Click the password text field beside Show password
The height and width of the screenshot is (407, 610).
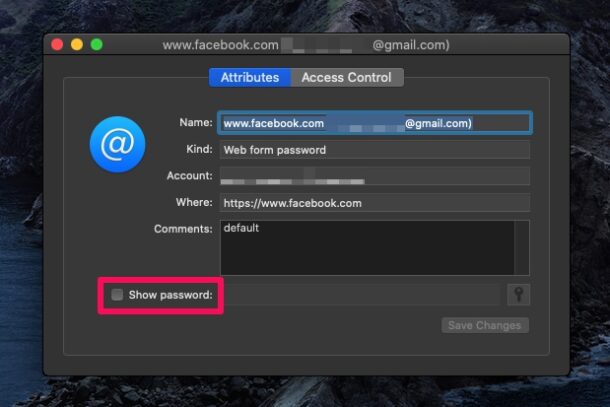pyautogui.click(x=362, y=295)
